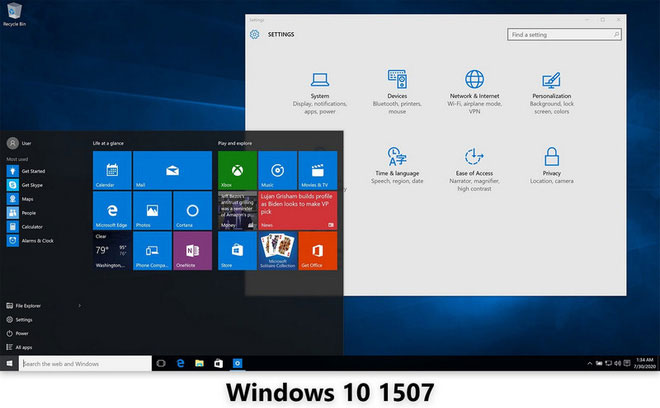Click the Life at a glance group title

(x=108, y=143)
